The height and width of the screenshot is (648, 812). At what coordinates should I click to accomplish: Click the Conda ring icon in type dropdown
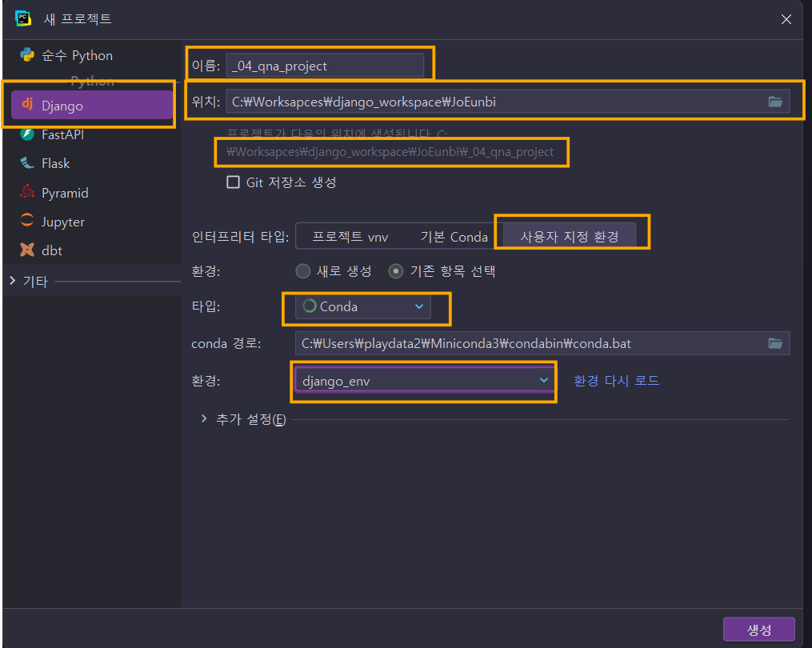click(x=309, y=306)
